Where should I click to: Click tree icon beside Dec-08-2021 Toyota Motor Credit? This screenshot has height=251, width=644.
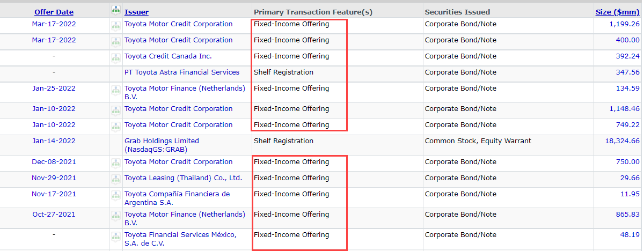tap(115, 163)
